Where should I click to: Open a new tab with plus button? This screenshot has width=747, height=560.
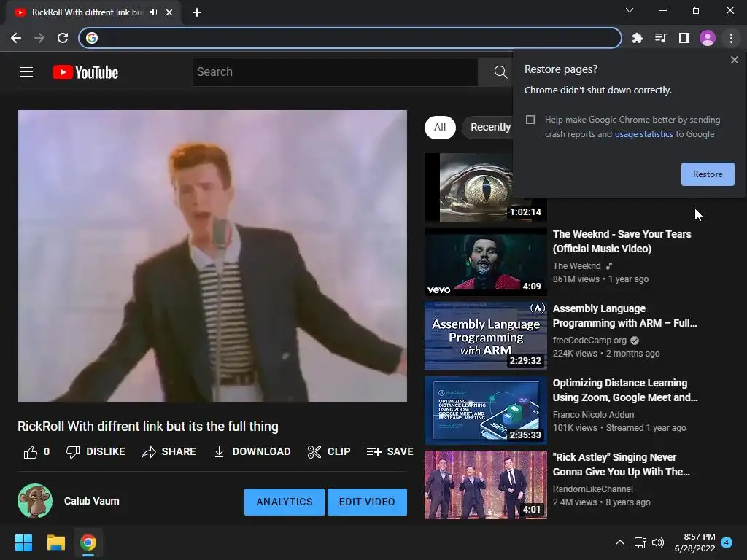click(x=197, y=12)
